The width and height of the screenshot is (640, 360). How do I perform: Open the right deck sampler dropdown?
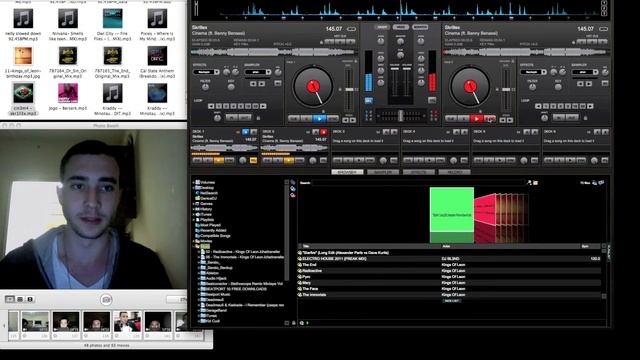click(585, 72)
